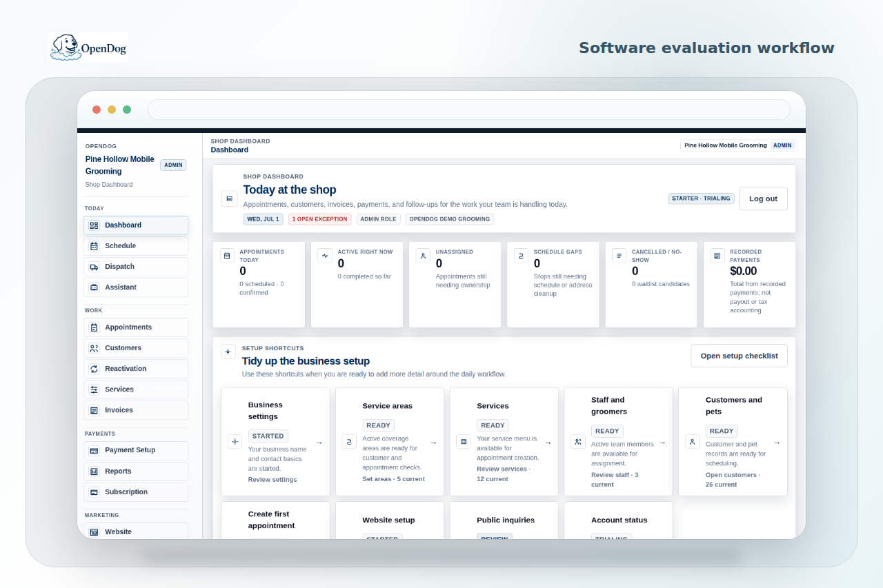The width and height of the screenshot is (883, 588).
Task: Click the ADMIN badge in sidebar header
Action: pyautogui.click(x=173, y=165)
